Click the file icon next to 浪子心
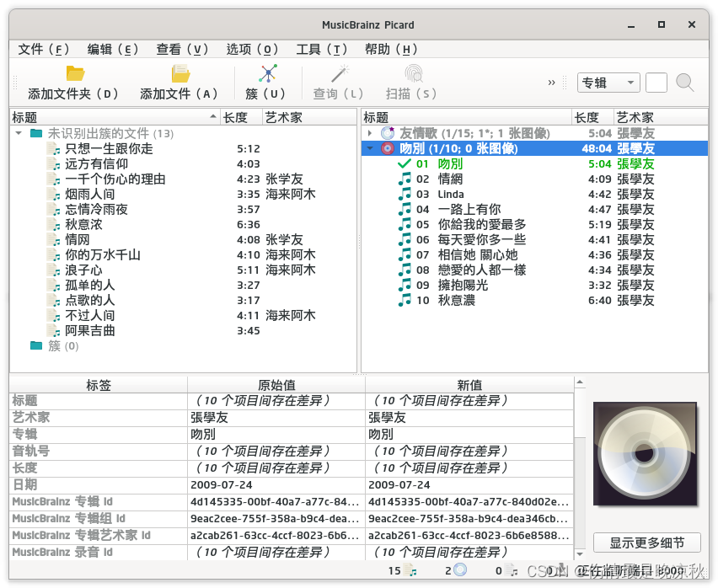The height and width of the screenshot is (588, 718). (54, 270)
